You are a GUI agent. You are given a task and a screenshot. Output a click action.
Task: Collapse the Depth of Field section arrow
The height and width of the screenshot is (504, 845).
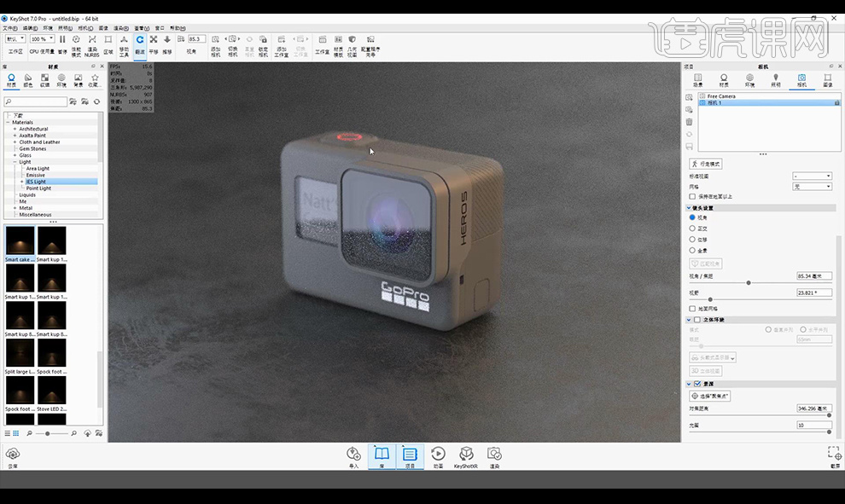[x=689, y=384]
